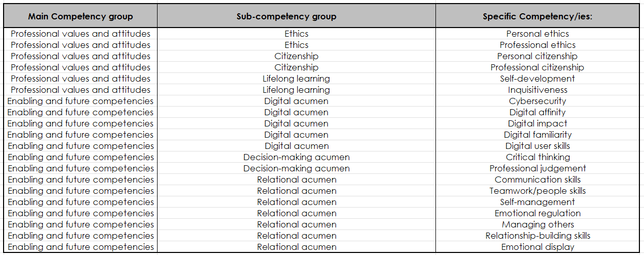
Task: Click the Professional judgement cell
Action: point(537,168)
